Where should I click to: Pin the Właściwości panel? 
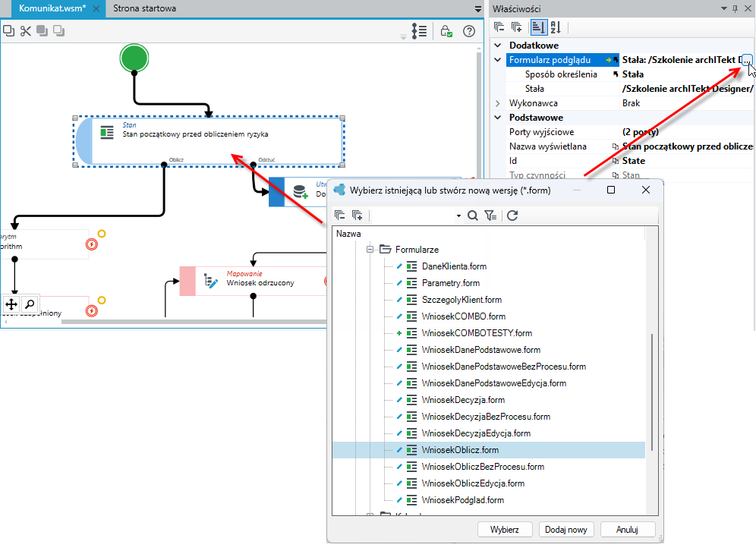tap(735, 8)
